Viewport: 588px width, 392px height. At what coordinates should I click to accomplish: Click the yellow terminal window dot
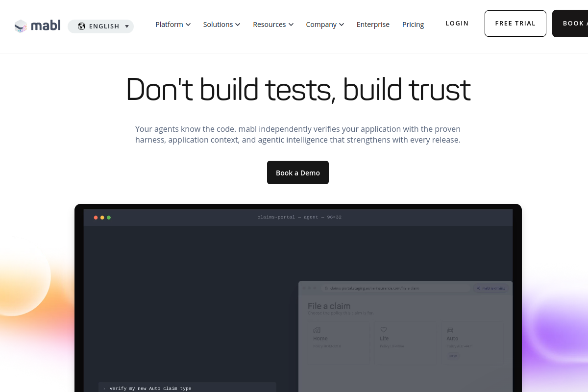[102, 217]
